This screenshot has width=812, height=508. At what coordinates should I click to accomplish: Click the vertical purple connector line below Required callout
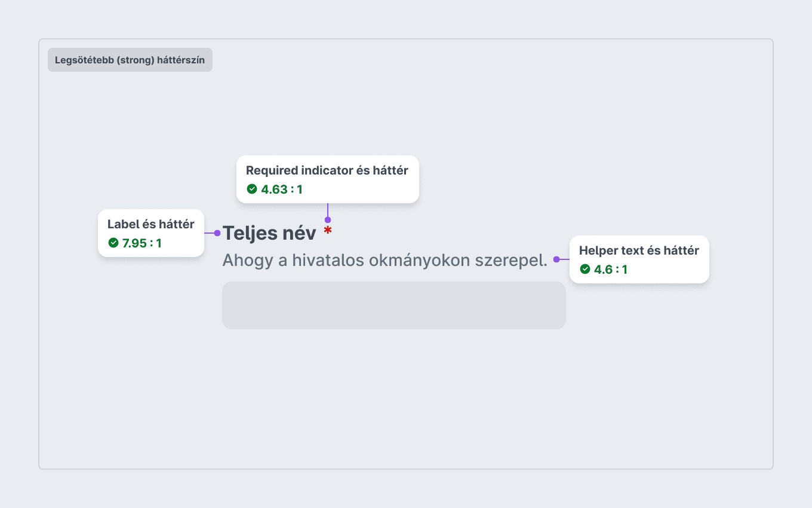coord(328,210)
